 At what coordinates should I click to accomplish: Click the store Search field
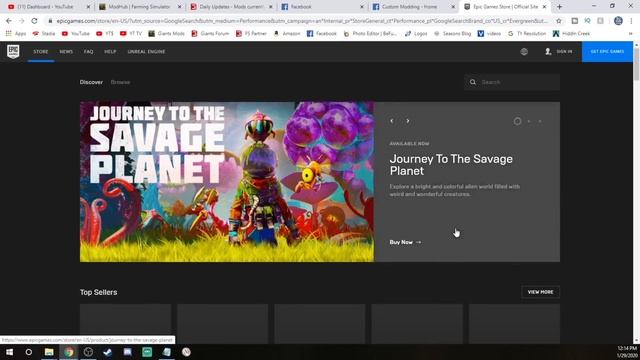click(x=512, y=82)
